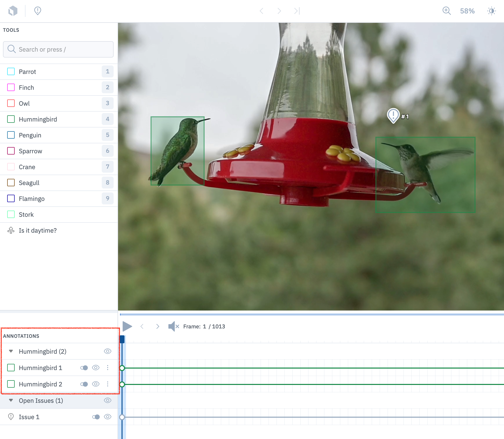Advance to next video frame
Image resolution: width=504 pixels, height=439 pixels.
[x=157, y=326]
